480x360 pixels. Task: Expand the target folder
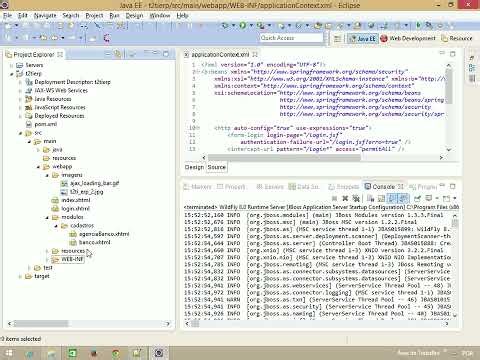point(21,276)
